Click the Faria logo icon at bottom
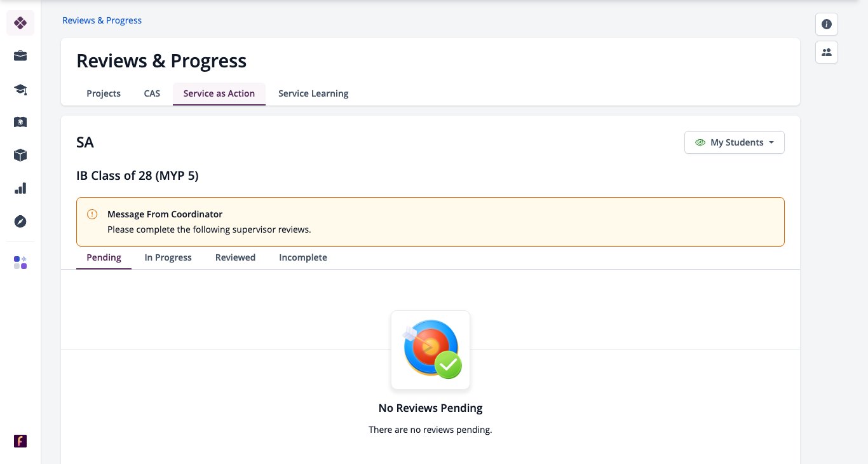Screen dimensions: 868x464 (20, 441)
